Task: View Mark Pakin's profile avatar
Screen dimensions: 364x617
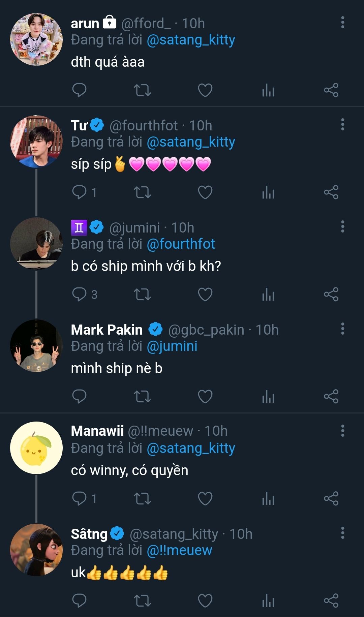Action: (x=36, y=346)
